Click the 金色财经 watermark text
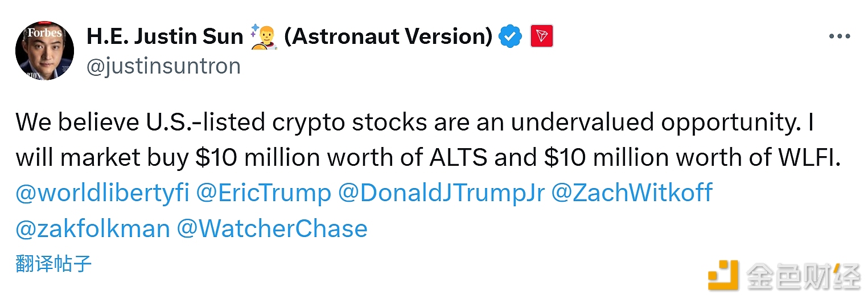This screenshot has width=868, height=298. click(x=803, y=276)
